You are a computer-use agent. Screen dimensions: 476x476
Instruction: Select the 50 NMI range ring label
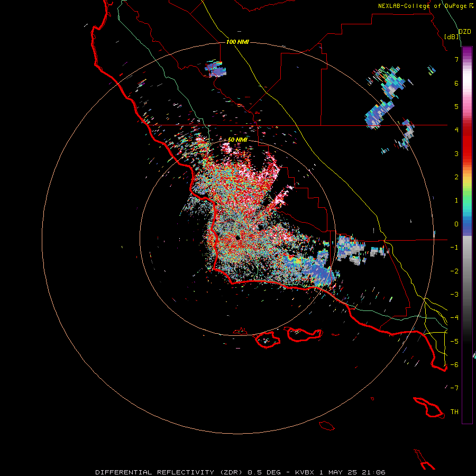[237, 140]
